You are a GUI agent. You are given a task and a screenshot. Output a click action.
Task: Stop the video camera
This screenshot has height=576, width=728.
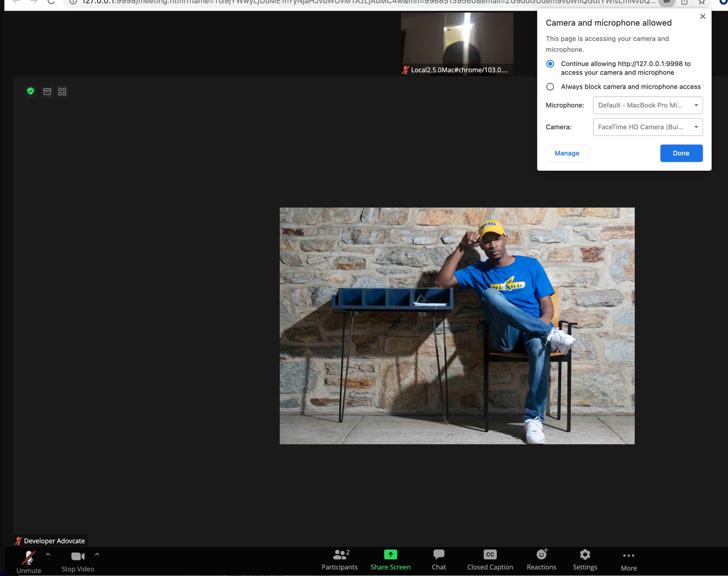click(x=78, y=560)
